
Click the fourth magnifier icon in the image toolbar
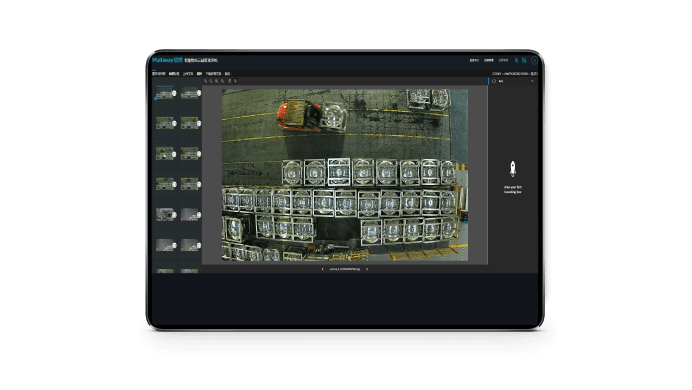click(222, 81)
